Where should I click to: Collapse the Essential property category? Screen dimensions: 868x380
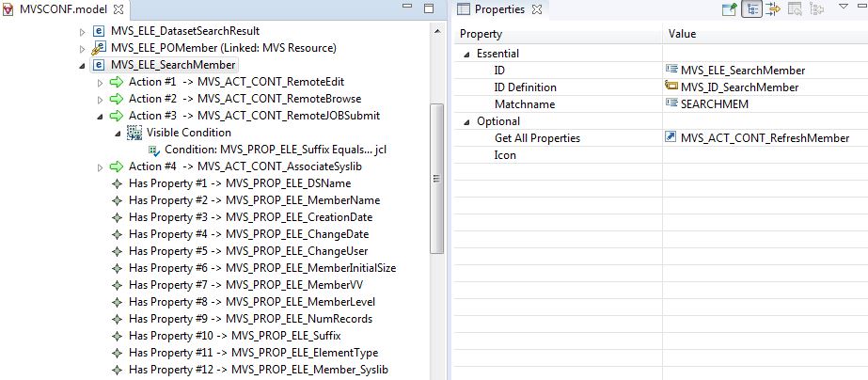click(466, 55)
